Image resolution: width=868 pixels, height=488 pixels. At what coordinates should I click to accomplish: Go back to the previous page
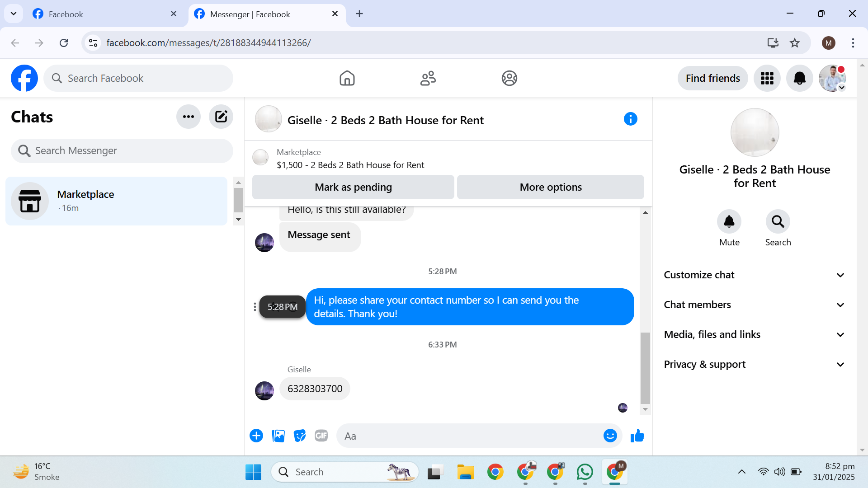tap(15, 43)
